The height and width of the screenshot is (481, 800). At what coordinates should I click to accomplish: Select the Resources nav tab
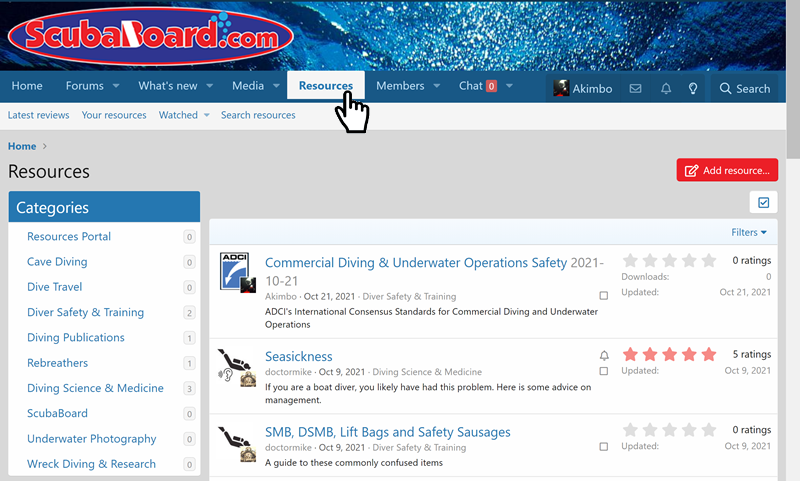click(326, 86)
